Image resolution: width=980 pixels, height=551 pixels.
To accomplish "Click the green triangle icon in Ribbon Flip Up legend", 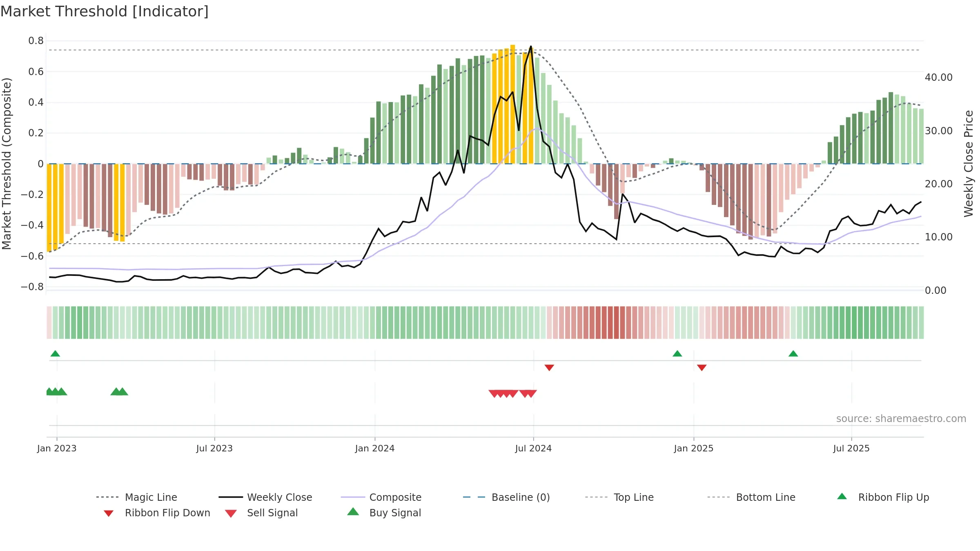I will [842, 496].
